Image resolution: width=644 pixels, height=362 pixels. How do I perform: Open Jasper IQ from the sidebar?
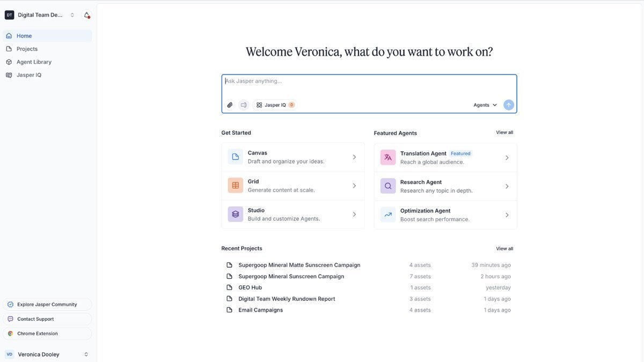[47, 75]
